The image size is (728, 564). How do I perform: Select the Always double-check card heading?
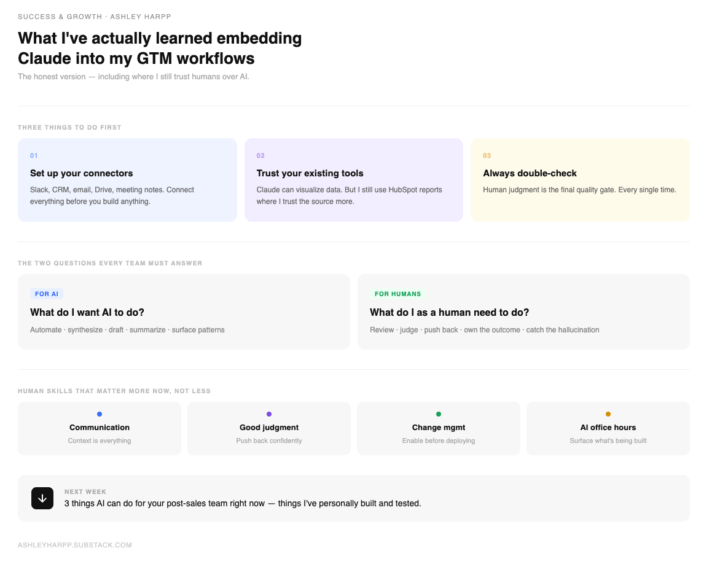tap(530, 173)
